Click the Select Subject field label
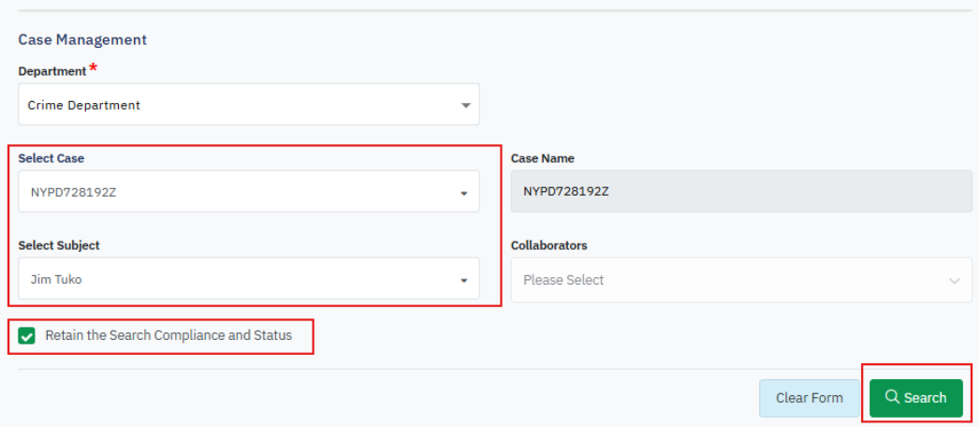Image resolution: width=980 pixels, height=427 pixels. point(59,245)
